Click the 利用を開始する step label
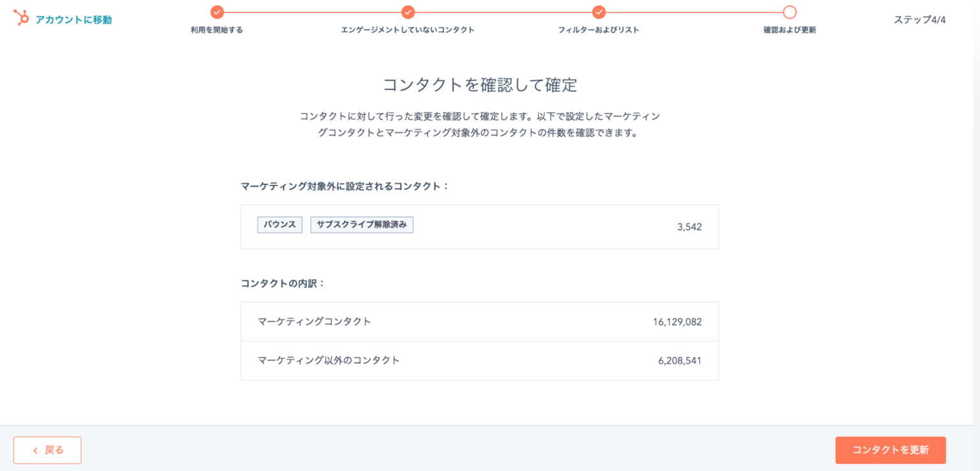The height and width of the screenshot is (471, 980). pos(217,30)
